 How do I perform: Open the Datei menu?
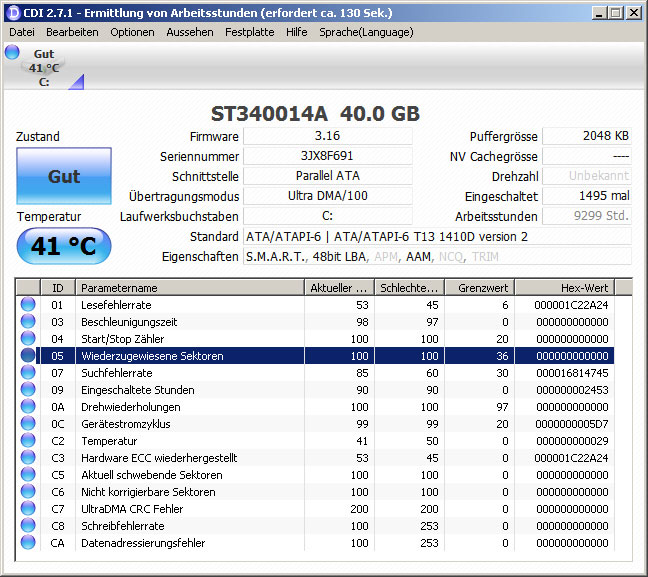click(21, 32)
